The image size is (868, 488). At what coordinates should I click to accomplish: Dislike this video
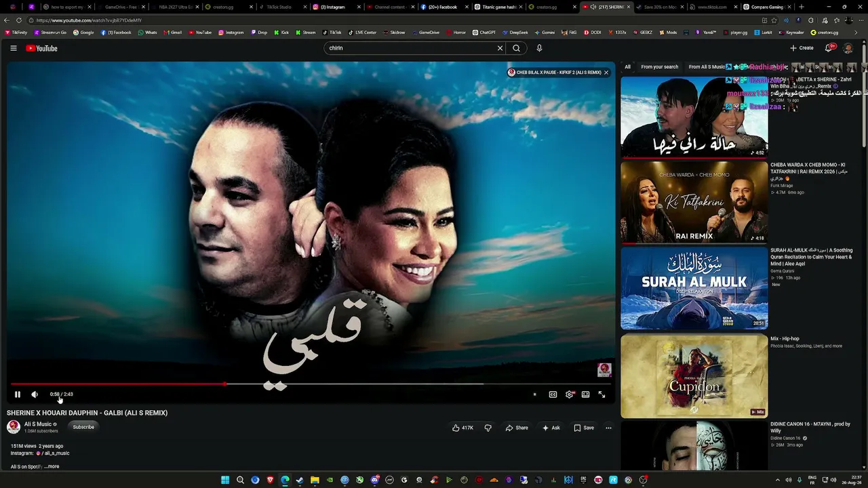coord(488,428)
